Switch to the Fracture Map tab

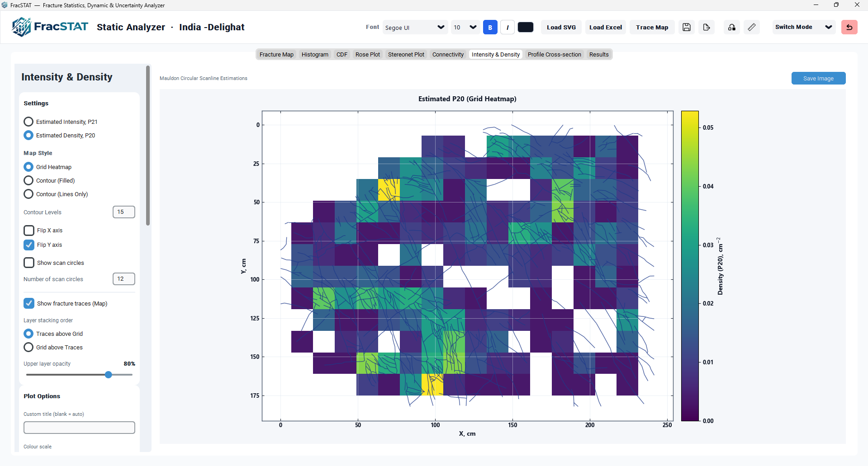point(276,55)
